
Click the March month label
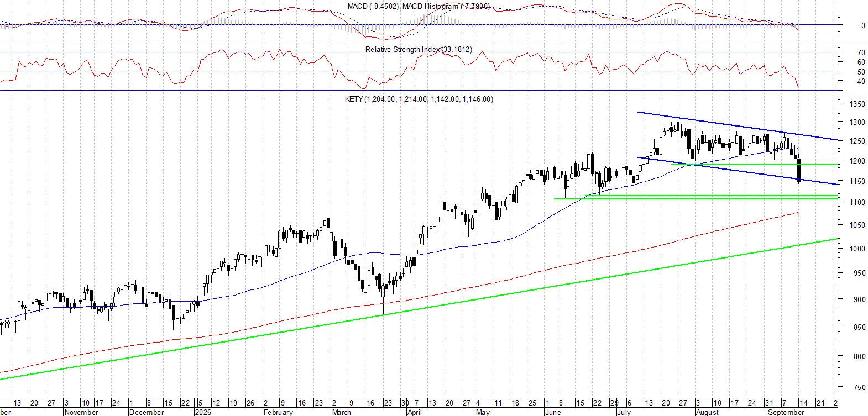[342, 412]
